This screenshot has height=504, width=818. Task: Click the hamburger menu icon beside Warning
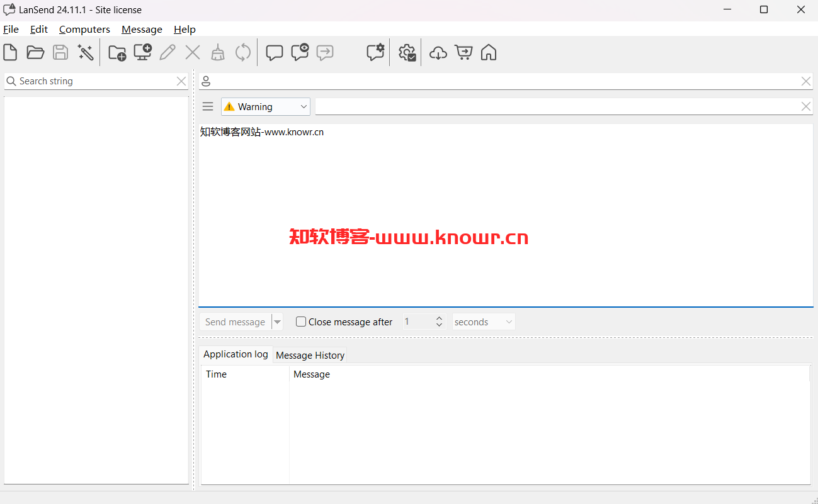[208, 106]
